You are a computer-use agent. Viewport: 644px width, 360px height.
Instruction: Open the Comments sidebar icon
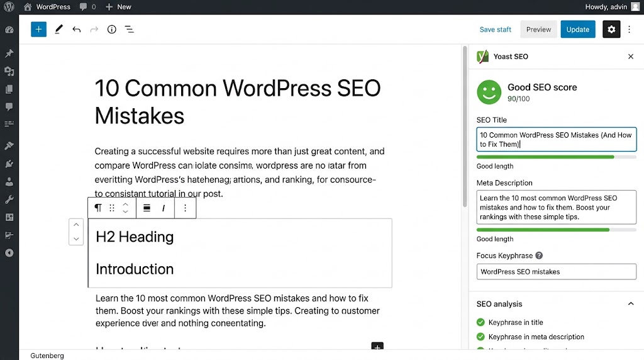tap(9, 107)
